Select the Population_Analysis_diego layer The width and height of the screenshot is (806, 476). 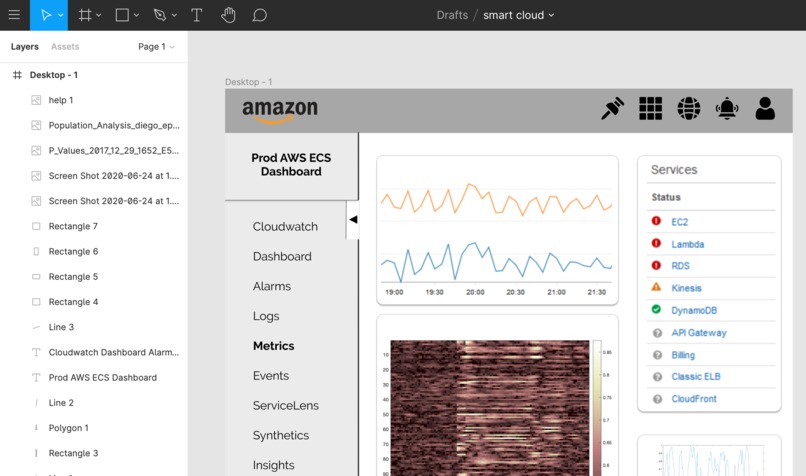94,125
